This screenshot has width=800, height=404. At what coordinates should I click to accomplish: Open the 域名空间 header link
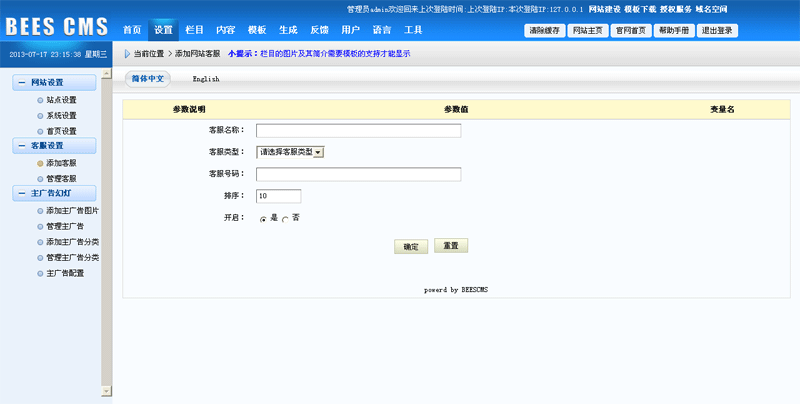711,9
